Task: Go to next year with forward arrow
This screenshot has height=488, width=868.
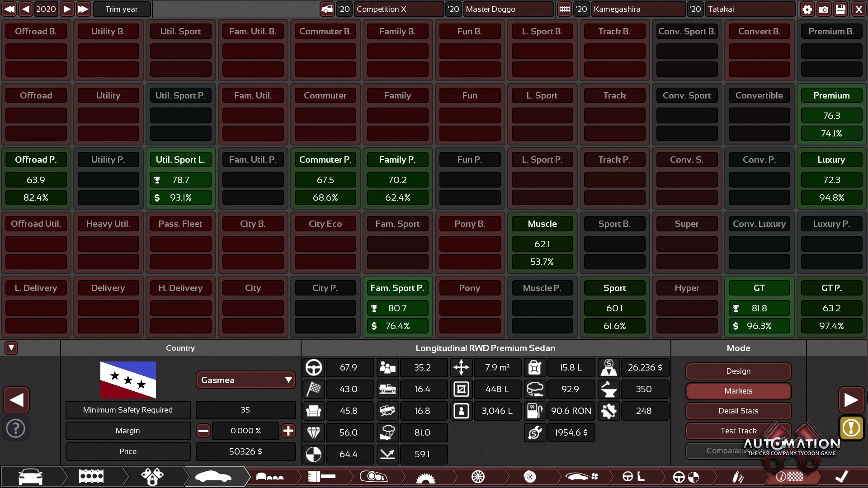Action: tap(67, 9)
